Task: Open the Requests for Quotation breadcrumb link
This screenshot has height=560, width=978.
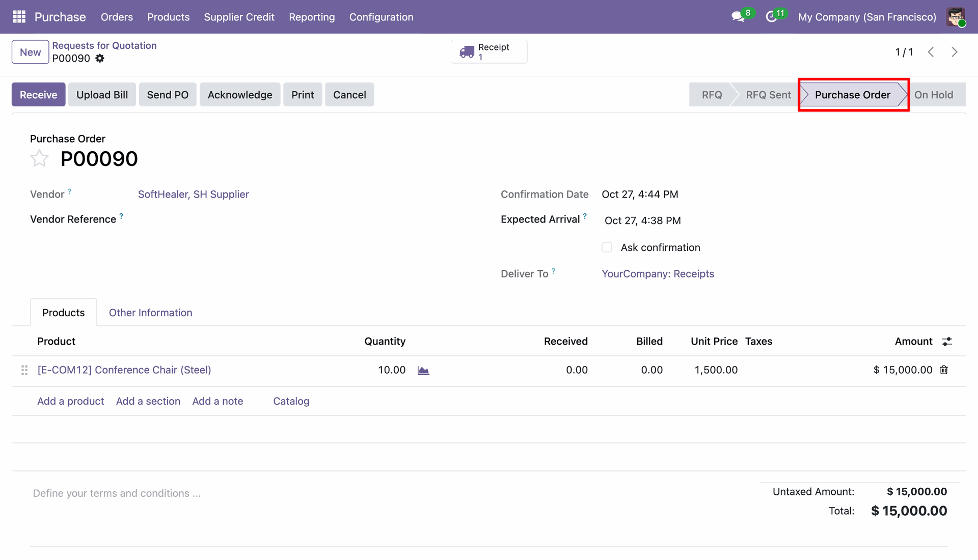Action: click(x=104, y=46)
